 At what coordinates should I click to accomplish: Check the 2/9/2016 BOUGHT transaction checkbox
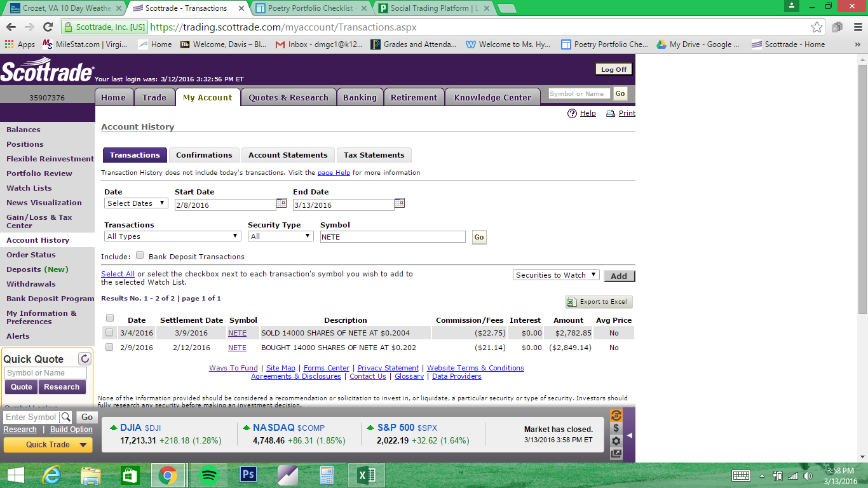point(109,347)
